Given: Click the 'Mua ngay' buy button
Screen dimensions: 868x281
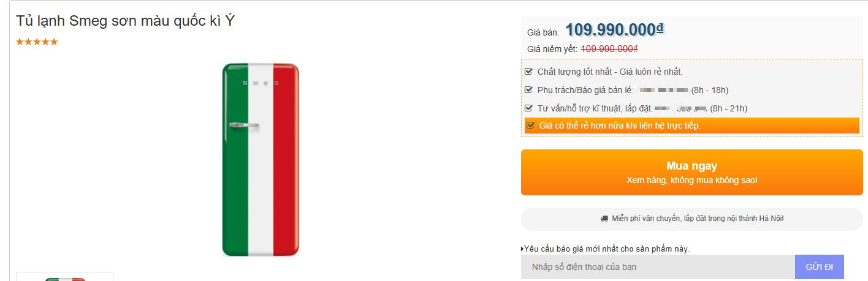Looking at the screenshot, I should click(691, 173).
